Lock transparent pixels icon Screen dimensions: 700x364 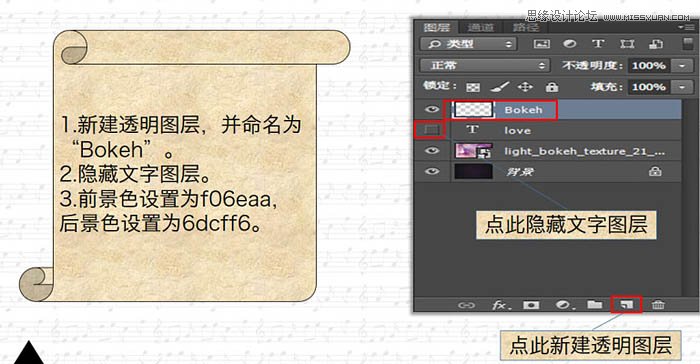coord(473,87)
